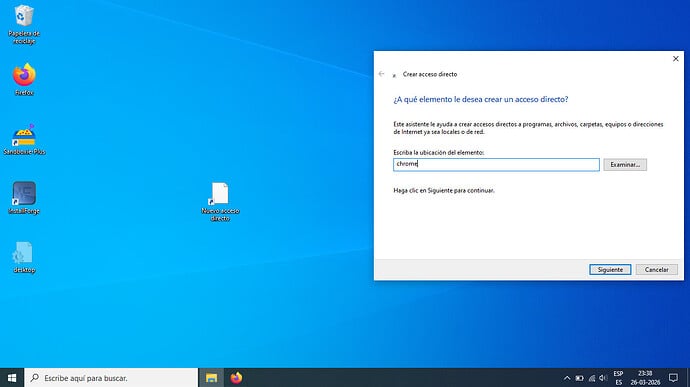Click the heading '¿A qué elemento le desea crear un acceso directo?'
The height and width of the screenshot is (387, 690).
[x=481, y=100]
